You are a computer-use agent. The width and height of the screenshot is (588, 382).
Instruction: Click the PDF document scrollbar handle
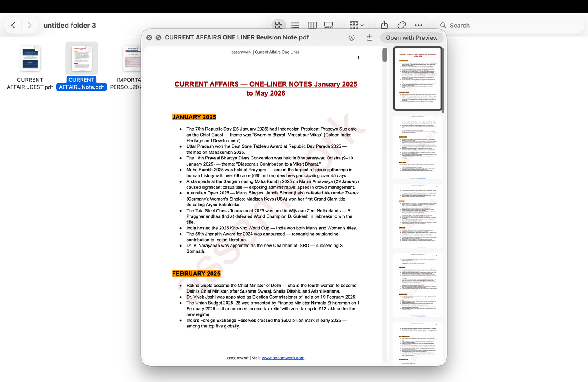click(385, 55)
